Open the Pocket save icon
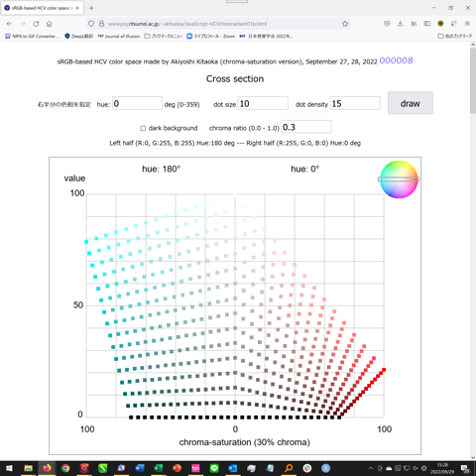This screenshot has width=476, height=476. 387,24
